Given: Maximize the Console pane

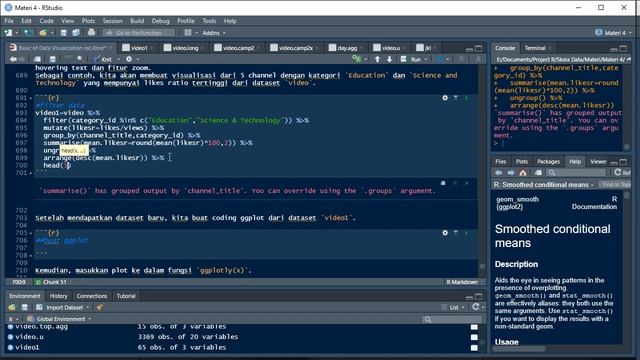Looking at the screenshot, I should pyautogui.click(x=623, y=48).
